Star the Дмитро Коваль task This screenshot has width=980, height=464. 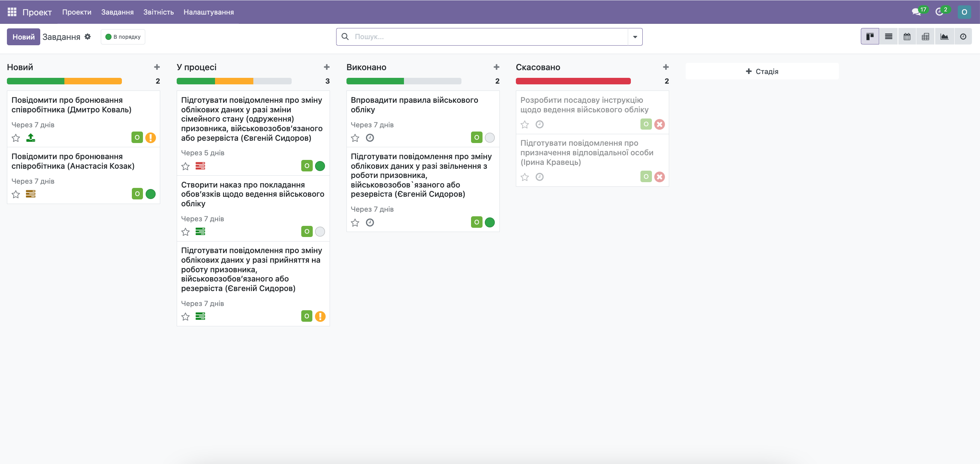tap(16, 138)
